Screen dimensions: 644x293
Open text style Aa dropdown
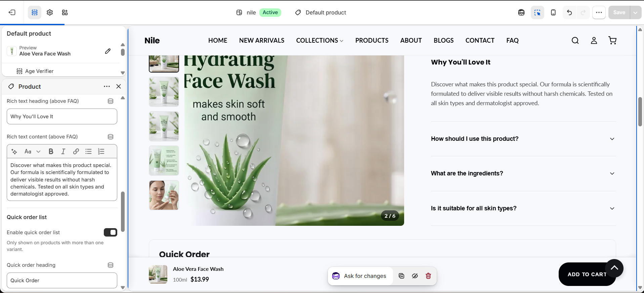click(x=32, y=152)
